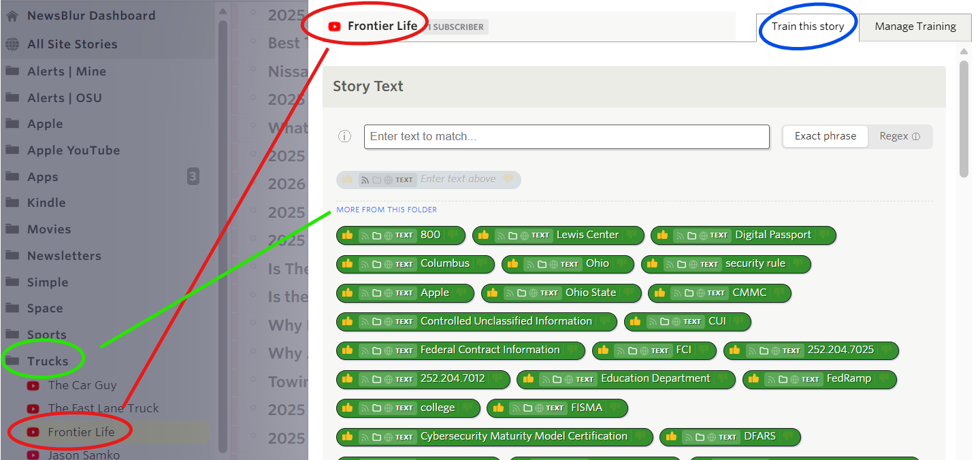Click the globe icon for All Site Stories
The height and width of the screenshot is (460, 980).
coord(12,44)
